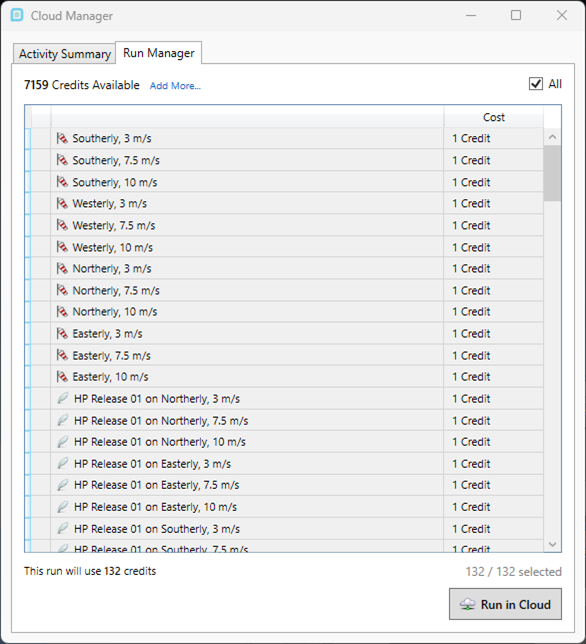Image resolution: width=586 pixels, height=644 pixels.
Task: Click the scroll up arrow of the run list
Action: point(552,137)
